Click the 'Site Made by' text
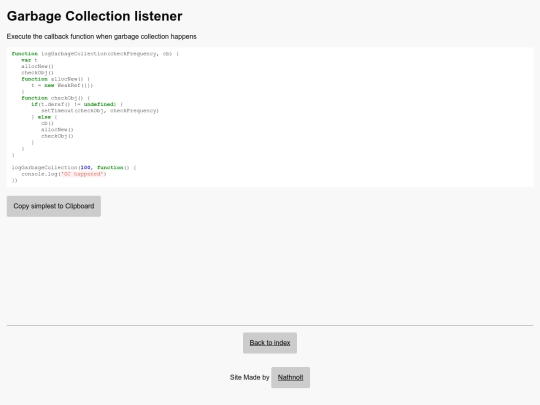Viewport: 540px width, 405px height. (249, 377)
